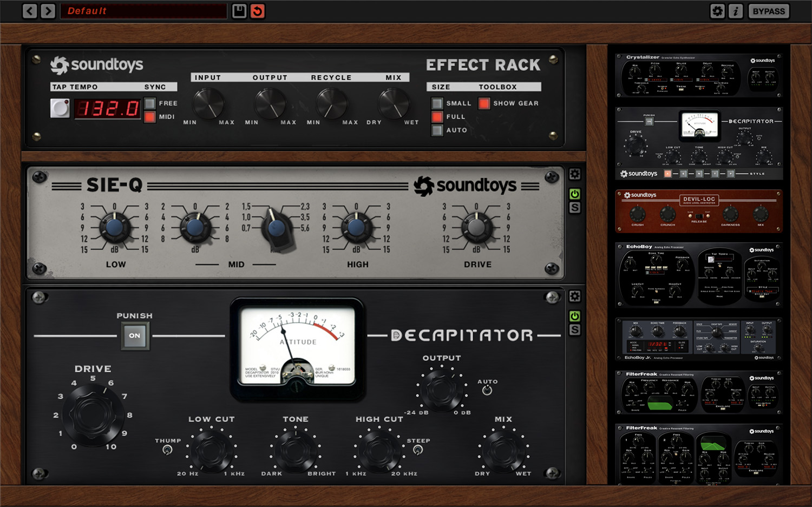Click the Sie-Q HIGH knob

[x=356, y=228]
